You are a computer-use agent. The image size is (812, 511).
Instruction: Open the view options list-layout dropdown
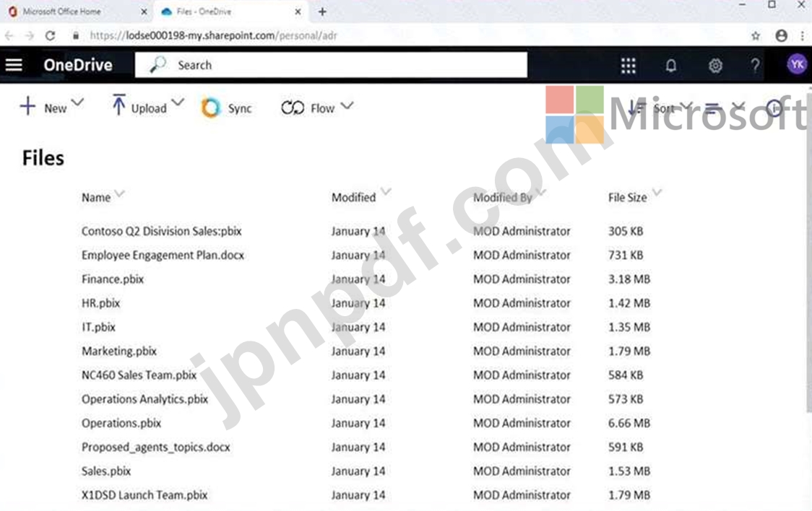click(x=725, y=108)
